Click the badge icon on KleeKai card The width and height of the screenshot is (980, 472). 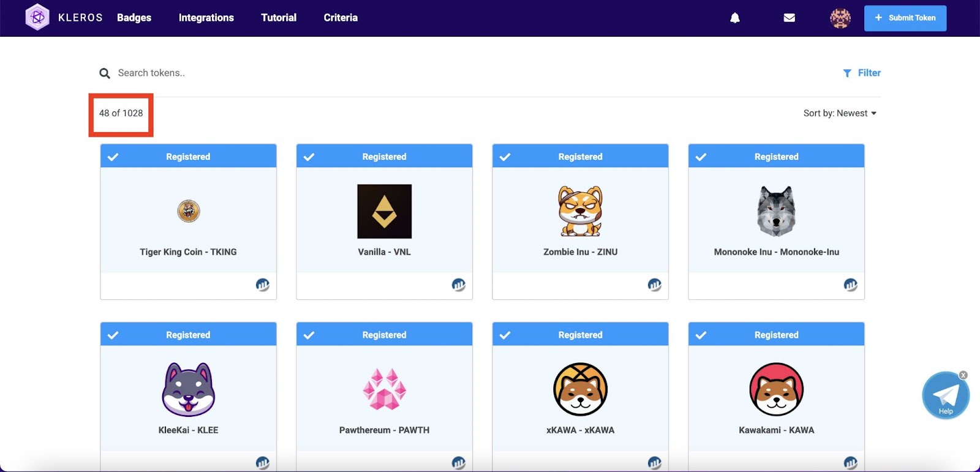click(263, 463)
